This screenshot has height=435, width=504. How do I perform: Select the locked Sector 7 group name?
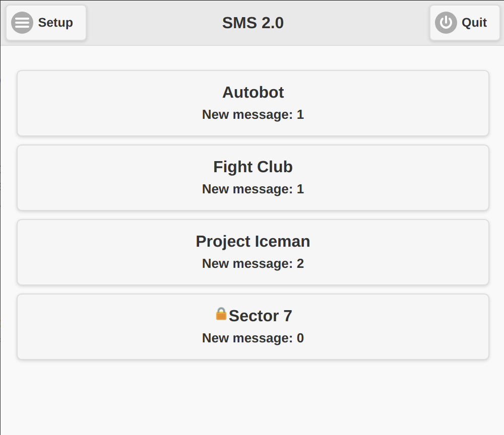(260, 316)
